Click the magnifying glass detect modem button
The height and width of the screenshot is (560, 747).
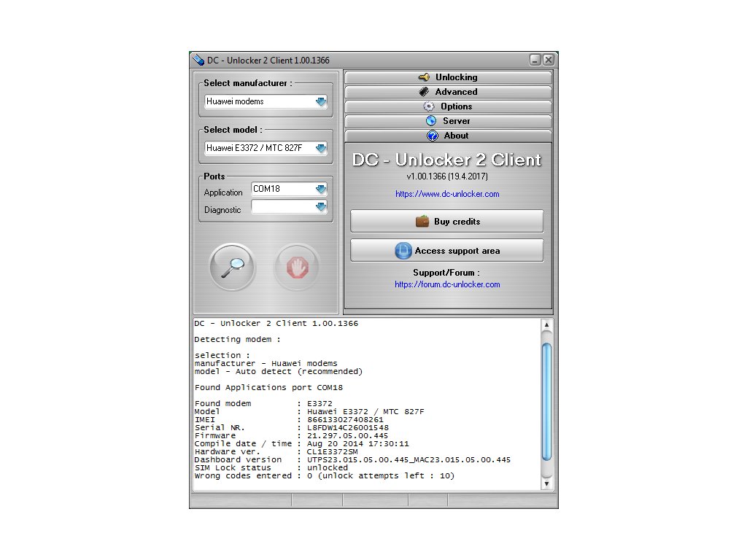tap(232, 268)
